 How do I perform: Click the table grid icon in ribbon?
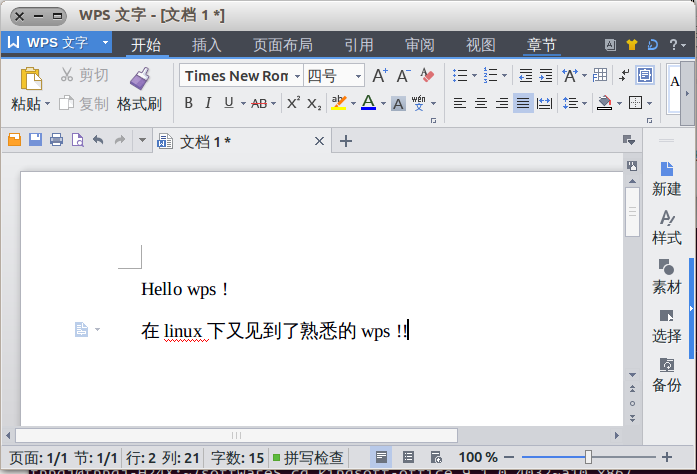[x=600, y=75]
